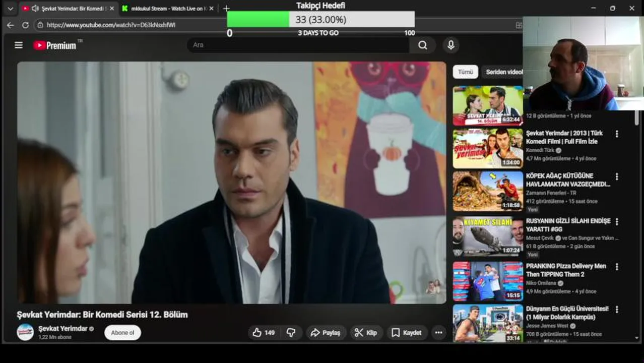Open options for PRANKING Pizza Delivery video
644x363 pixels.
[x=617, y=267]
